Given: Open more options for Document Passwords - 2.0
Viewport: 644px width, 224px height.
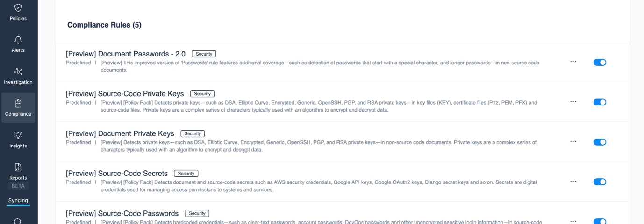Looking at the screenshot, I should tap(573, 62).
